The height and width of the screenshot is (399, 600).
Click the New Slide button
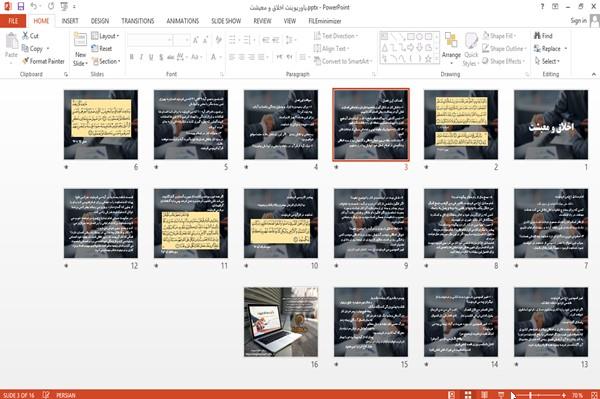pyautogui.click(x=80, y=50)
